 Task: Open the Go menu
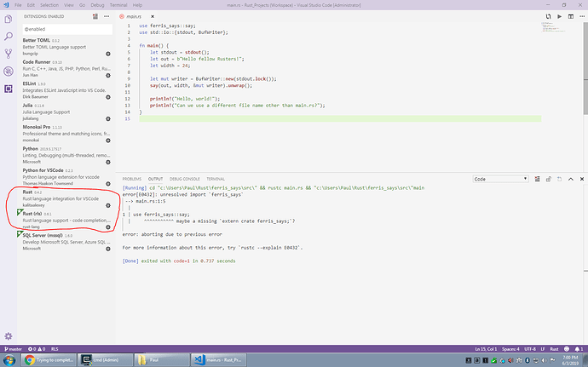82,5
